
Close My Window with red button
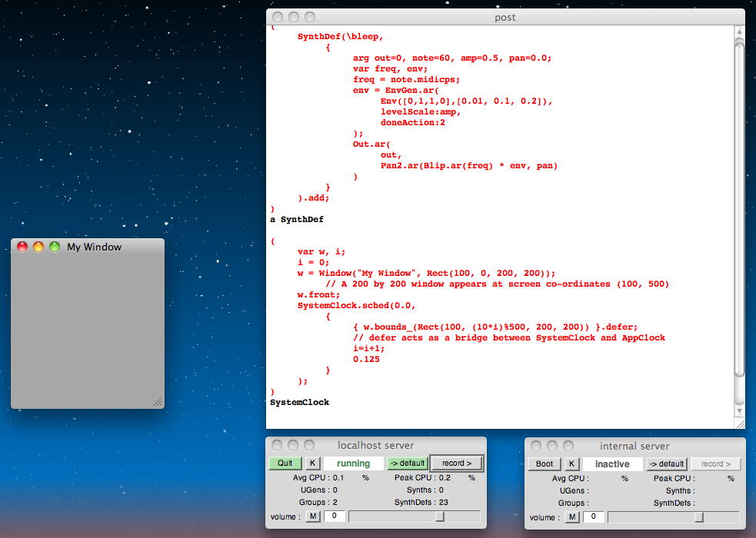click(x=22, y=247)
